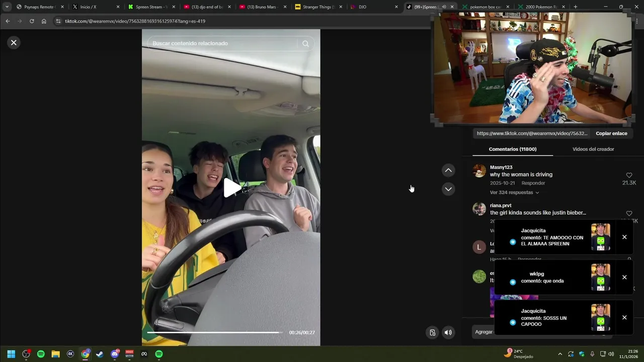Mute the TikTok tab via its speaker icon
Viewport: 644px width, 362px height.
click(444, 7)
